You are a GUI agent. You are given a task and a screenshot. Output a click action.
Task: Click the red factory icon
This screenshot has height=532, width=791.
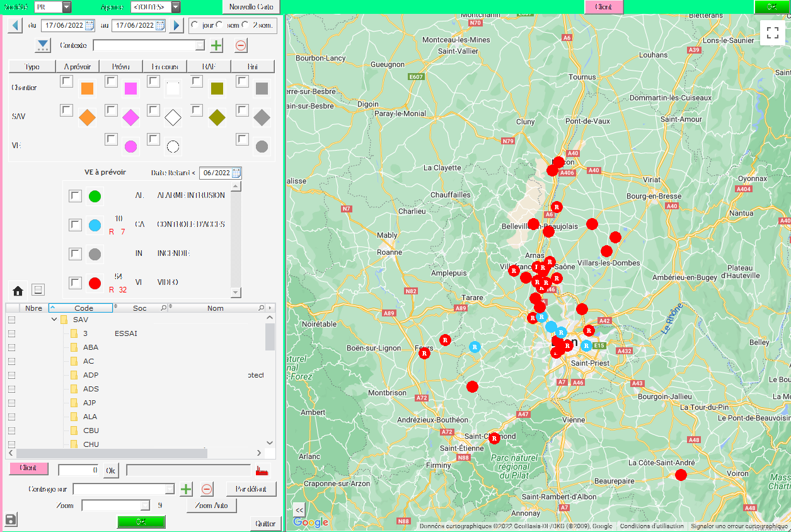coord(262,470)
